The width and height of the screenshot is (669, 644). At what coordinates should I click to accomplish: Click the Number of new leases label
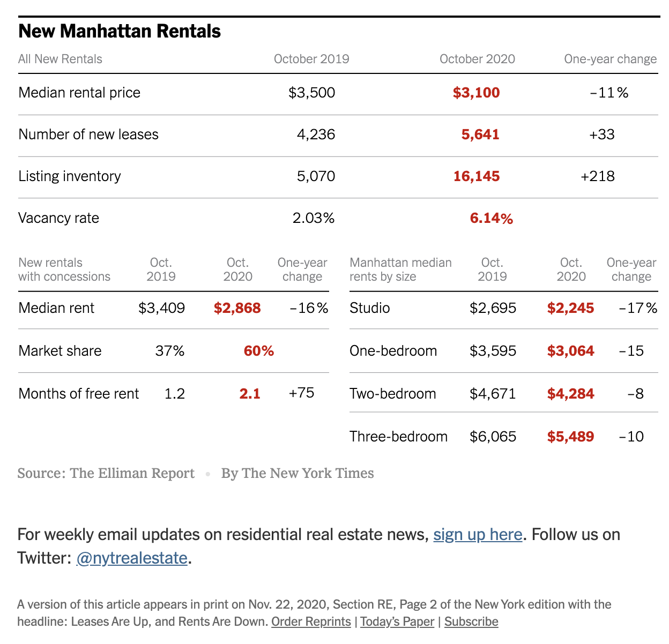(88, 134)
